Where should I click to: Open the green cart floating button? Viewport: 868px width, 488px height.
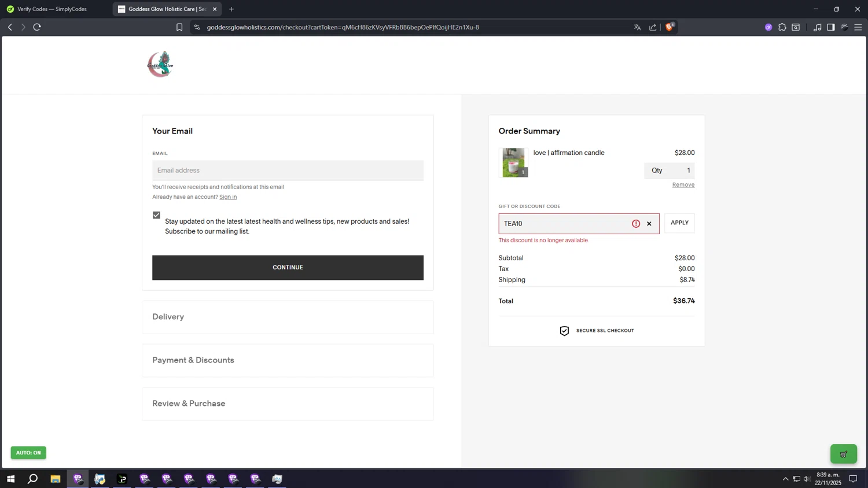point(844,454)
